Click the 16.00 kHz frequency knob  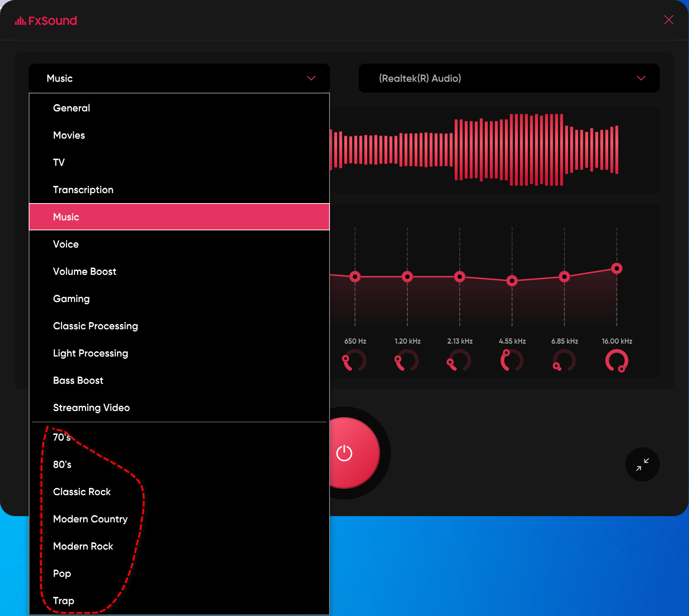tap(617, 361)
